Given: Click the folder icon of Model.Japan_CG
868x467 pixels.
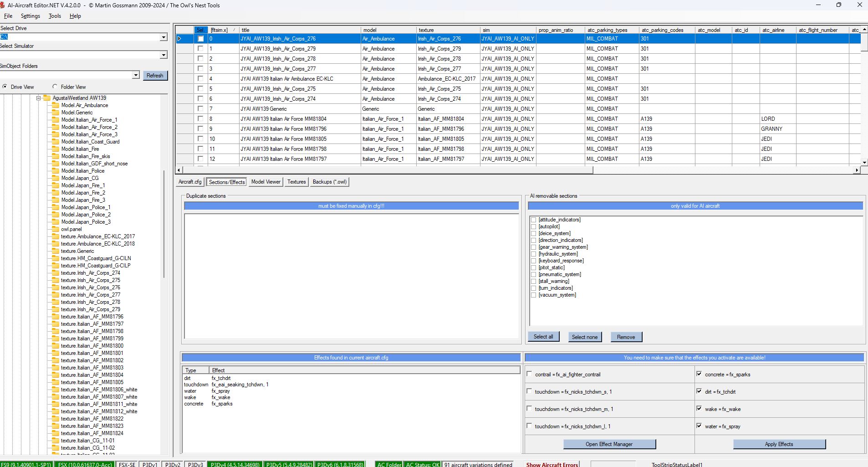Looking at the screenshot, I should click(x=56, y=178).
